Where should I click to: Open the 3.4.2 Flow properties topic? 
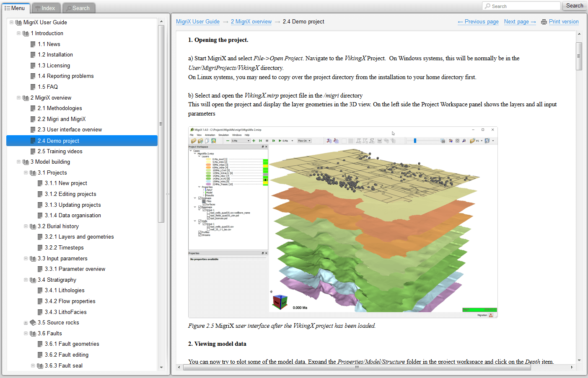tap(70, 301)
